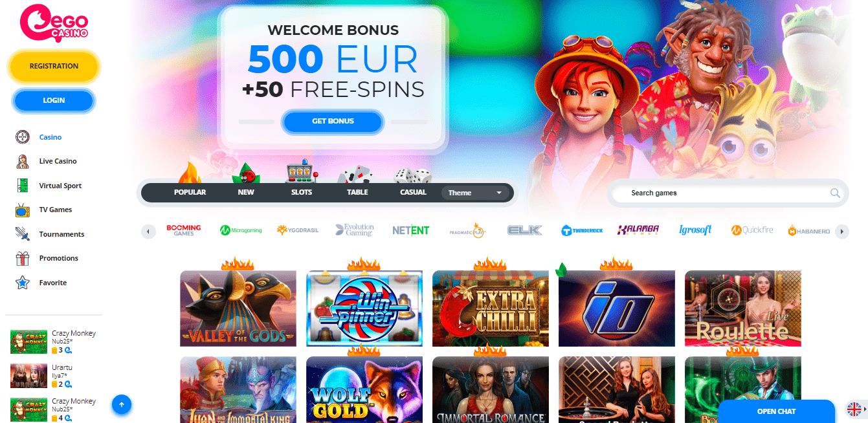The height and width of the screenshot is (423, 868).
Task: Open the Promotions gift box icon
Action: [23, 258]
